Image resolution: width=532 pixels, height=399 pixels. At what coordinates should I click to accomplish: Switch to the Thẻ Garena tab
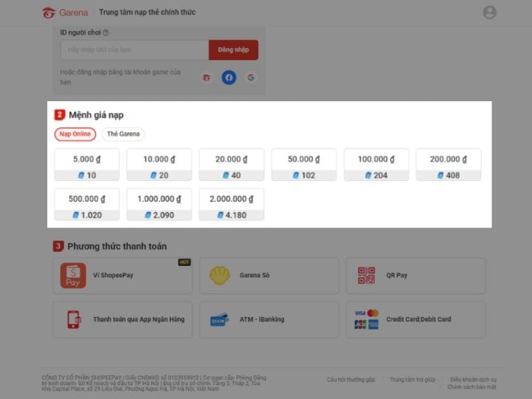tap(123, 134)
